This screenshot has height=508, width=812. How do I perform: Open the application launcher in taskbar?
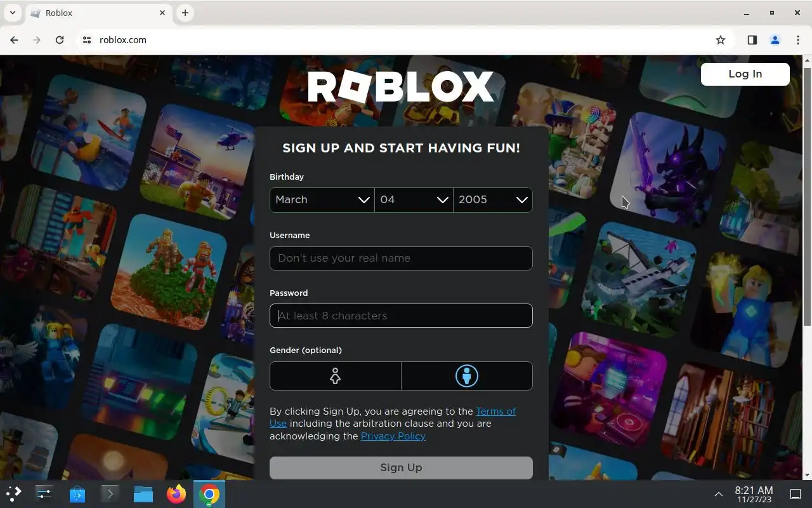coord(14,493)
